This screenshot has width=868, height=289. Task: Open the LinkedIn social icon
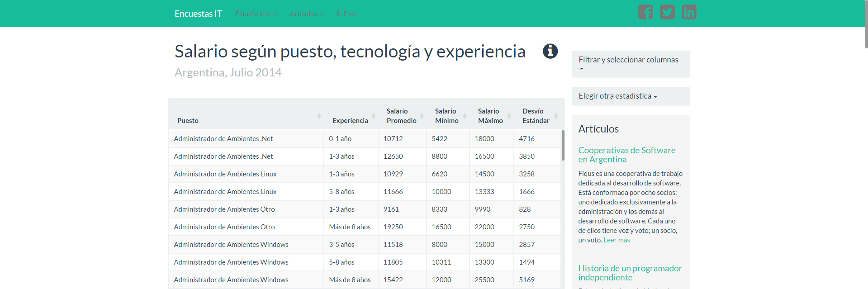tap(689, 12)
